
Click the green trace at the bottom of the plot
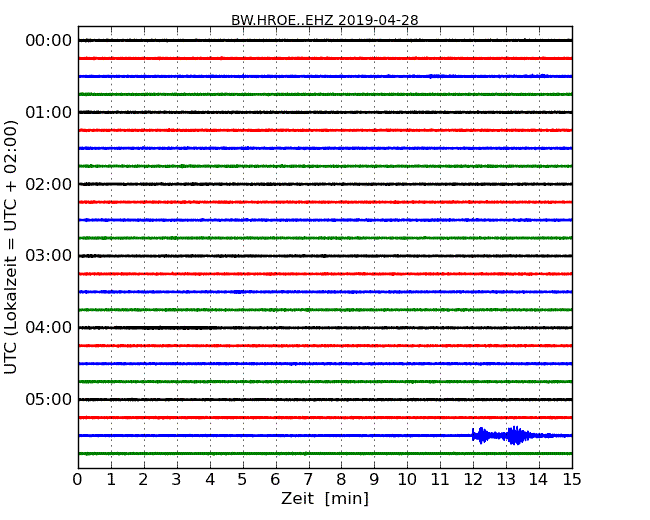point(325,453)
